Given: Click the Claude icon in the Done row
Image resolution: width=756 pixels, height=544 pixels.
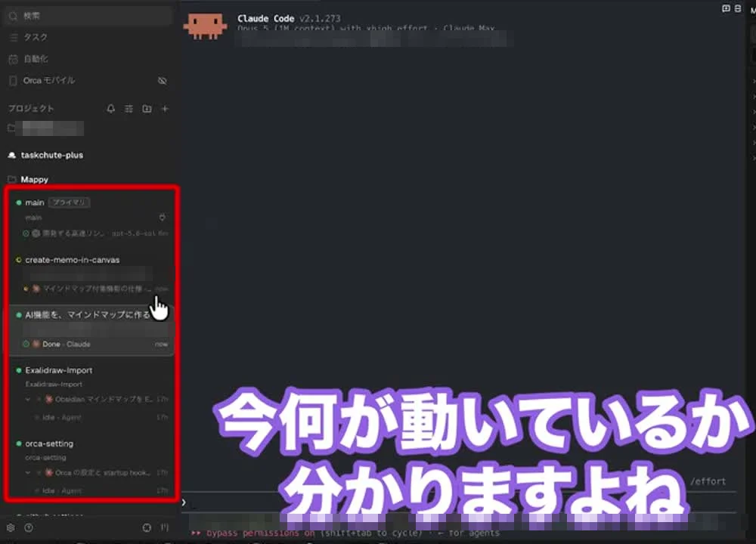Looking at the screenshot, I should [x=36, y=344].
